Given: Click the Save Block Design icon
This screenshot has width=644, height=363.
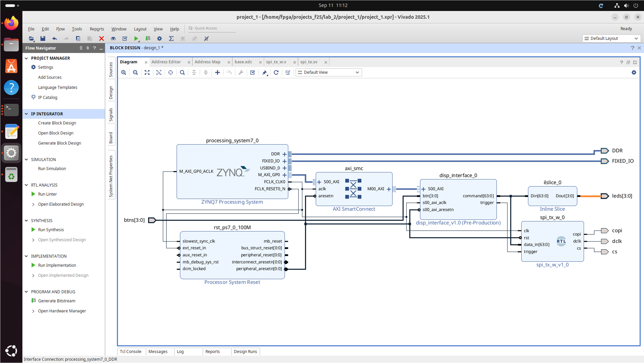Looking at the screenshot, I should point(43,39).
